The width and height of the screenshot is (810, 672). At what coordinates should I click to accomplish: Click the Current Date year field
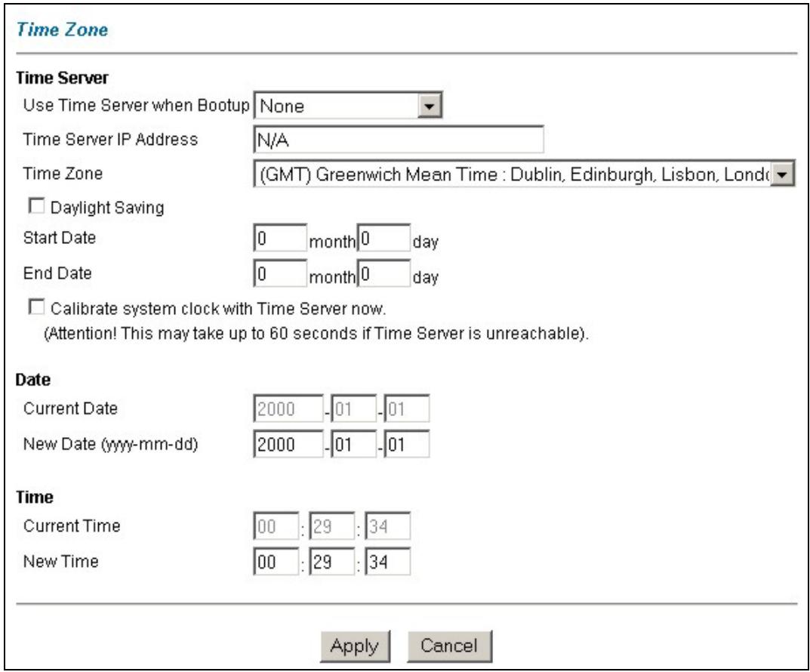click(288, 408)
